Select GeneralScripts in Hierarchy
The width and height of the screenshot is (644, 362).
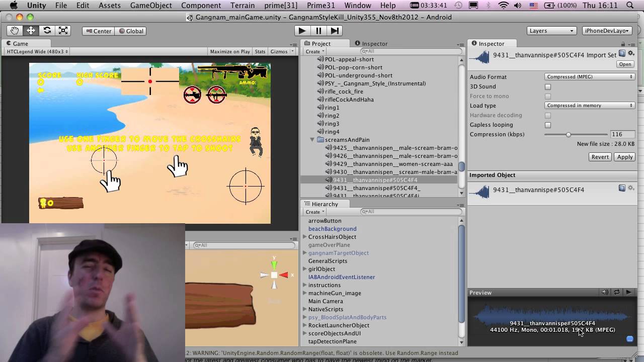[328, 261]
